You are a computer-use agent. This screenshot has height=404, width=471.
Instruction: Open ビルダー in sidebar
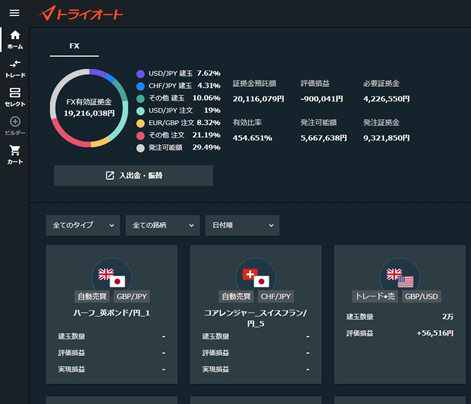click(15, 126)
